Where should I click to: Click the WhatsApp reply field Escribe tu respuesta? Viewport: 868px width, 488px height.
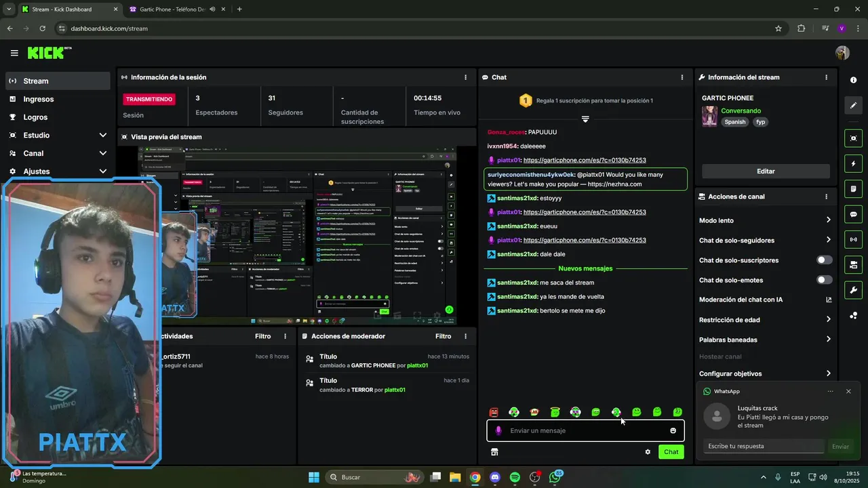764,446
